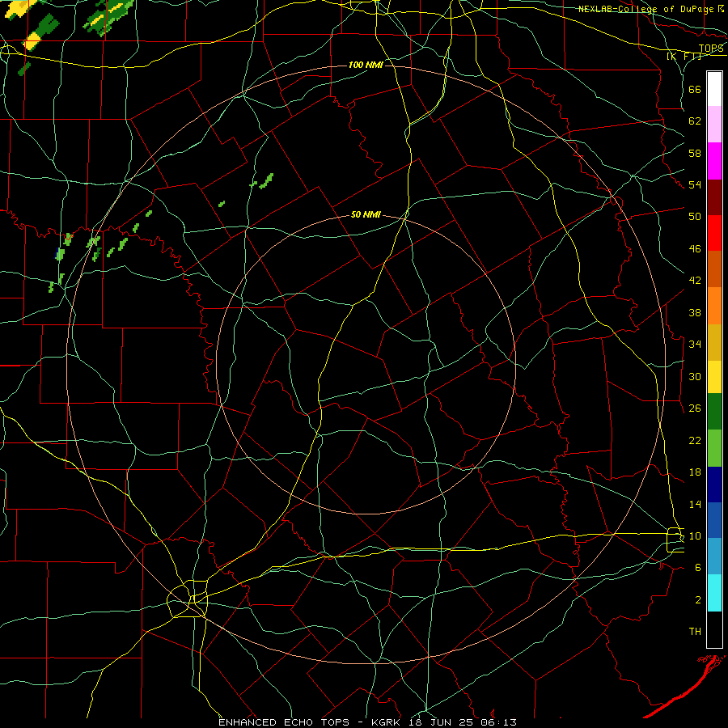Click the legend value '46'
Screen dimensions: 728x728
695,249
